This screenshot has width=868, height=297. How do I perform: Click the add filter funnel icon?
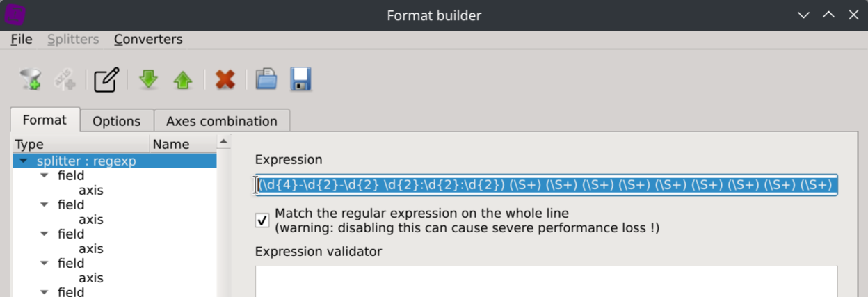pyautogui.click(x=31, y=79)
